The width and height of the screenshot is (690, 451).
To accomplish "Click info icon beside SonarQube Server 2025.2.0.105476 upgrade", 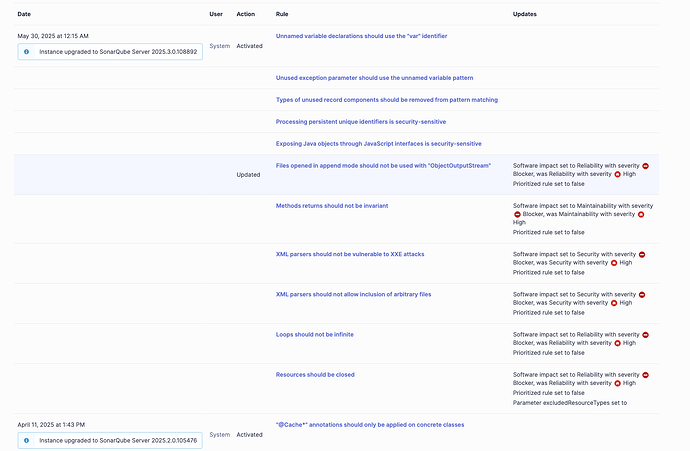I will coord(26,440).
